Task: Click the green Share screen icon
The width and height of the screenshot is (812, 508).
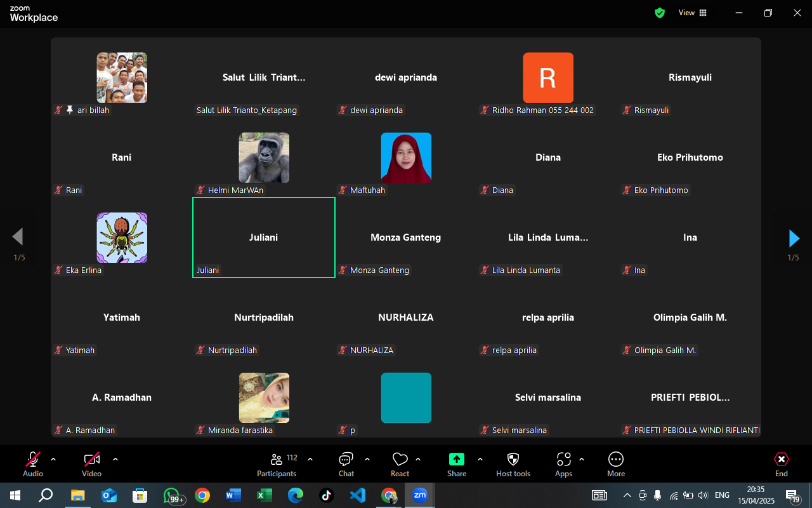Action: point(456,459)
